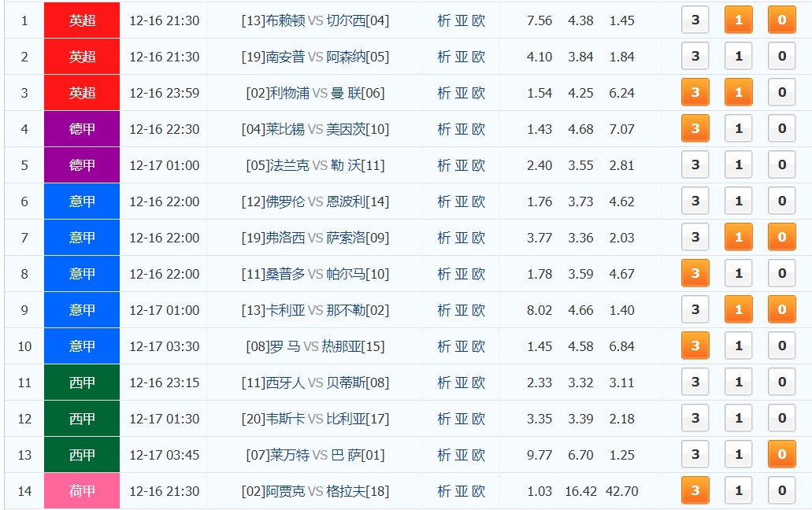
Task: Open 欧 odds for 阿贾克 VS 格拉夫
Action: [x=479, y=491]
